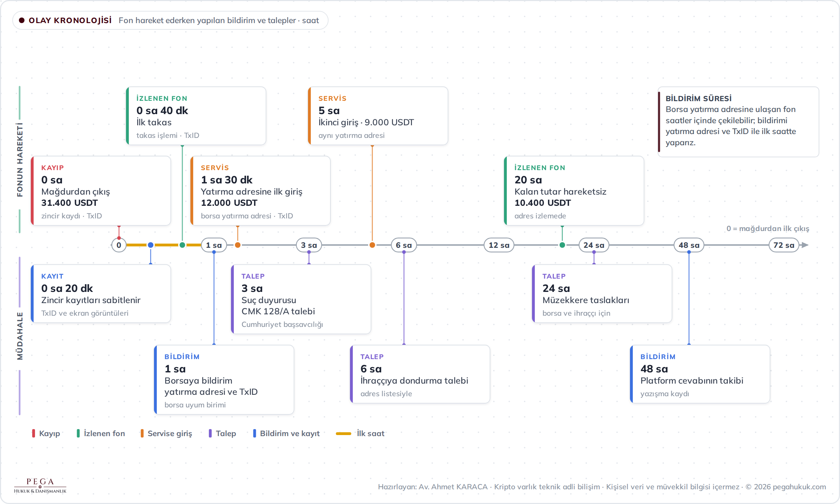Select the 1 sa timeline marker
Viewport: 840px width, 504px height.
[214, 245]
